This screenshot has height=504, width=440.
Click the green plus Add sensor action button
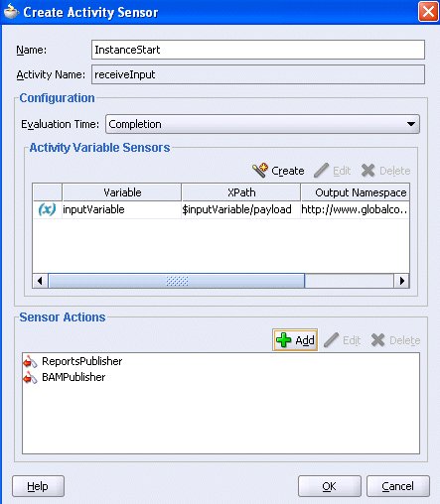pyautogui.click(x=295, y=340)
